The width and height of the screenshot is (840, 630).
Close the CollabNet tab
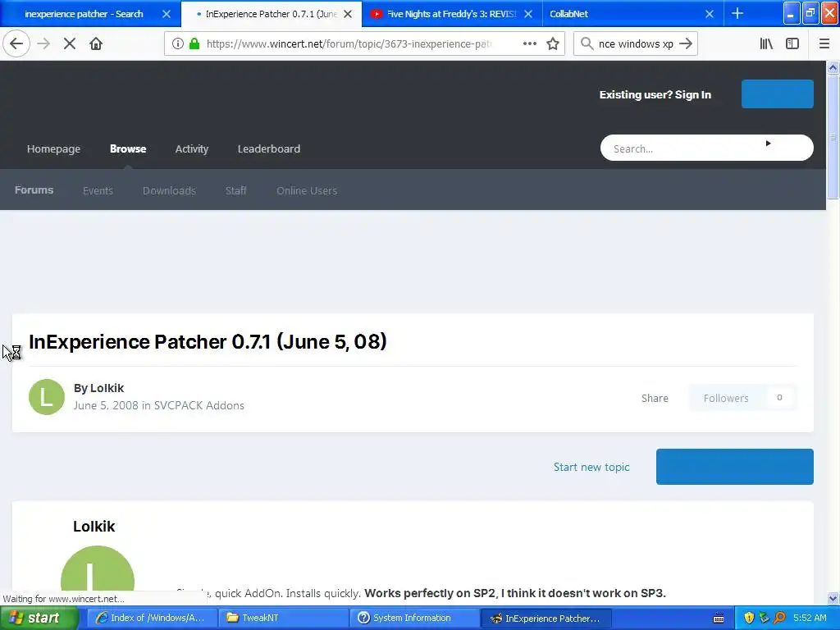(710, 14)
